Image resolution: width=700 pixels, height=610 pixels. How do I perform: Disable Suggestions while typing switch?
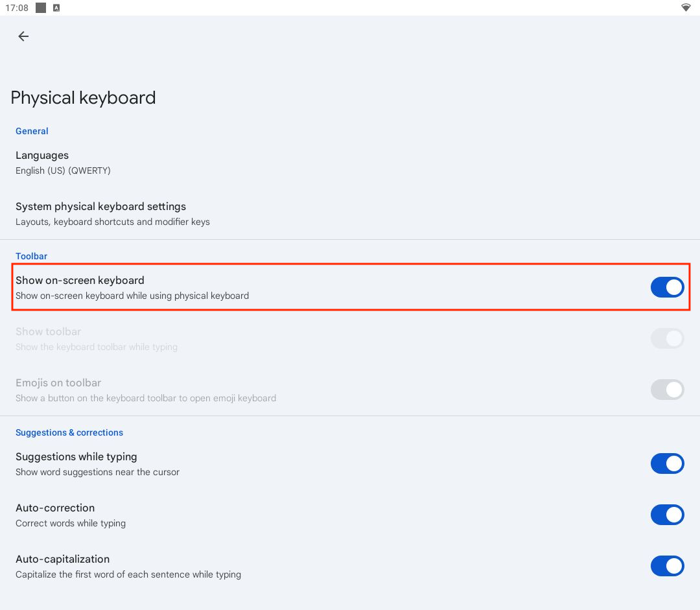pos(667,463)
